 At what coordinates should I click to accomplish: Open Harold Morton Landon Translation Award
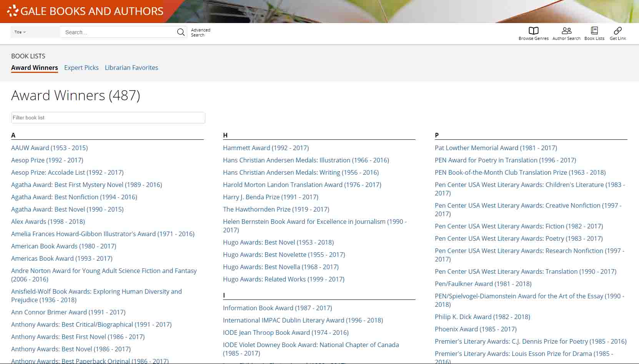[x=302, y=185]
